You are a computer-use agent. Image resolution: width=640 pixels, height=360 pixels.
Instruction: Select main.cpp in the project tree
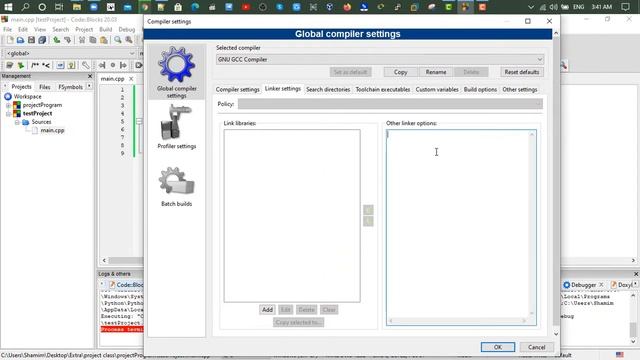coord(52,131)
